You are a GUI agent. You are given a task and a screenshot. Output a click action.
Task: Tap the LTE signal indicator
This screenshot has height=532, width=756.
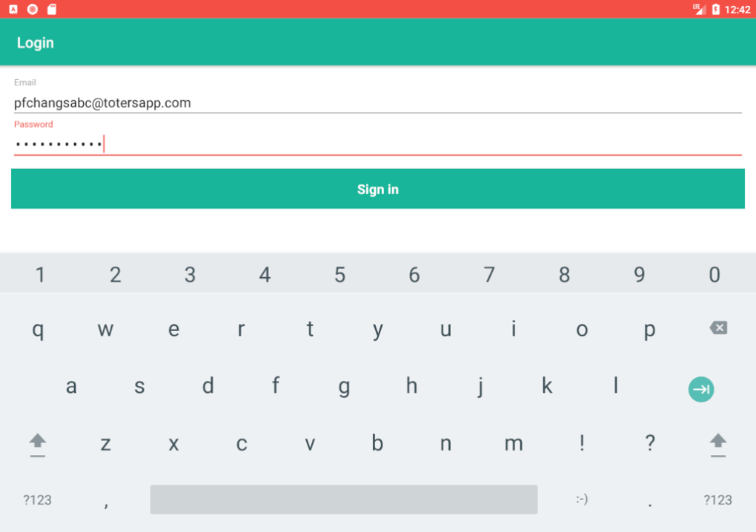pos(698,10)
